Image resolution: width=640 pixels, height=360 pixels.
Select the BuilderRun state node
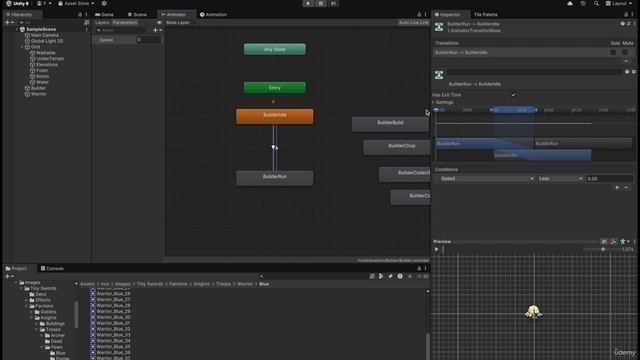click(x=275, y=178)
